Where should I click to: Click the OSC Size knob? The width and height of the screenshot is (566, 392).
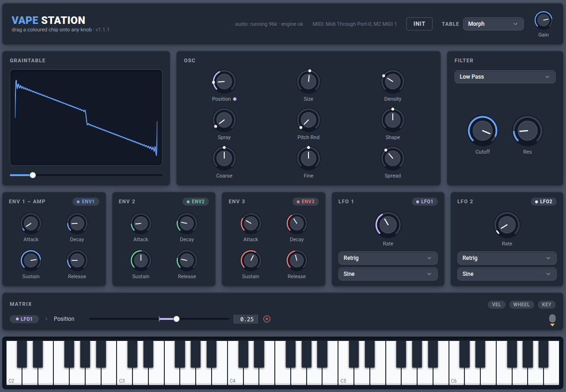pyautogui.click(x=309, y=82)
